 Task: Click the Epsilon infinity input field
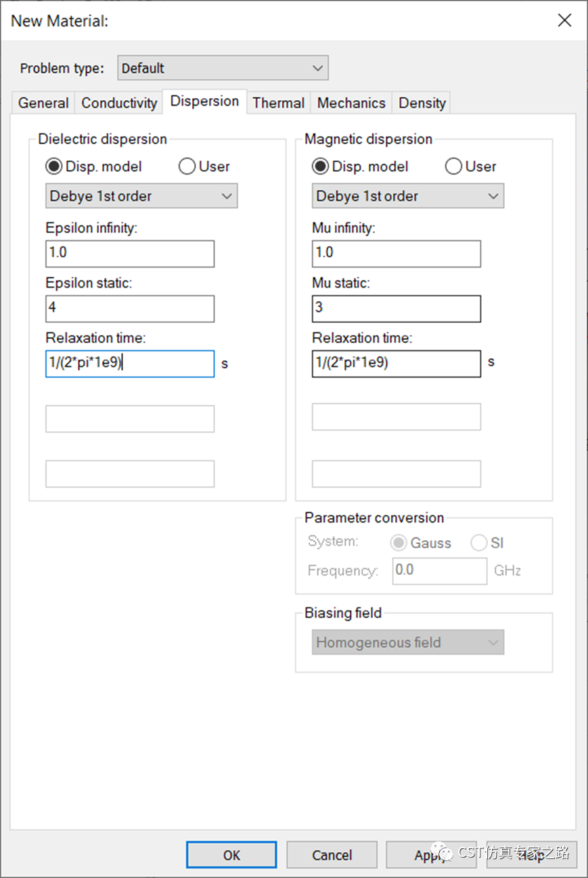click(x=130, y=253)
